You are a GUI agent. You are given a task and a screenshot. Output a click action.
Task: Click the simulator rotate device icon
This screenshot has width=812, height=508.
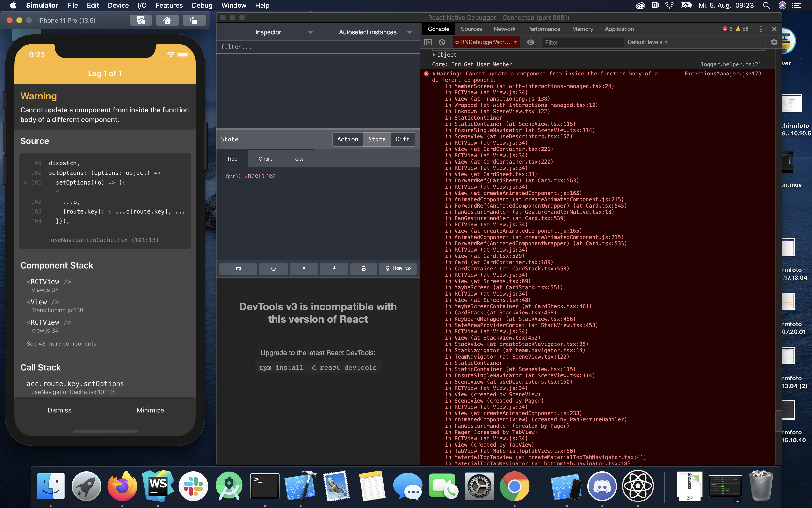point(194,21)
